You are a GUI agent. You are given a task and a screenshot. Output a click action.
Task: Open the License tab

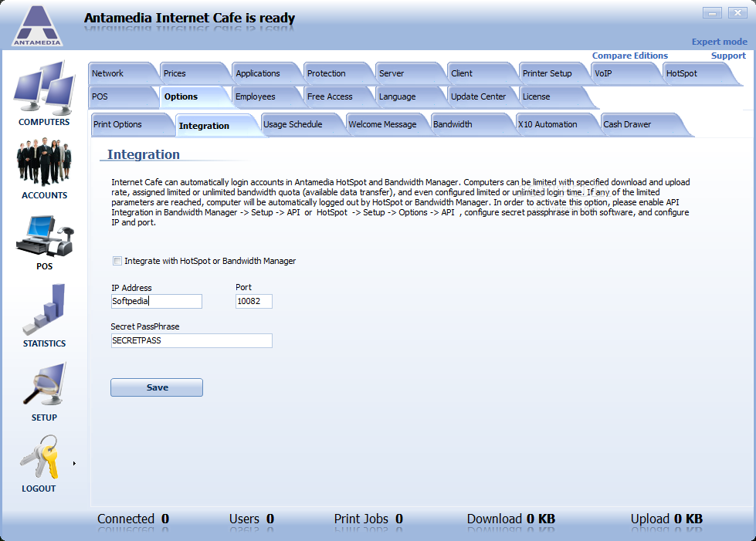coord(554,96)
